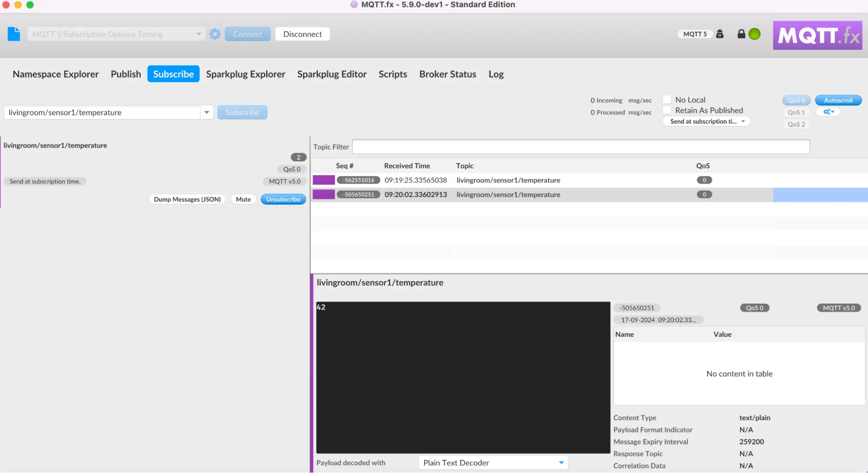Screen dimensions: 868x473
Task: Click the green connection status indicator
Action: pos(755,34)
